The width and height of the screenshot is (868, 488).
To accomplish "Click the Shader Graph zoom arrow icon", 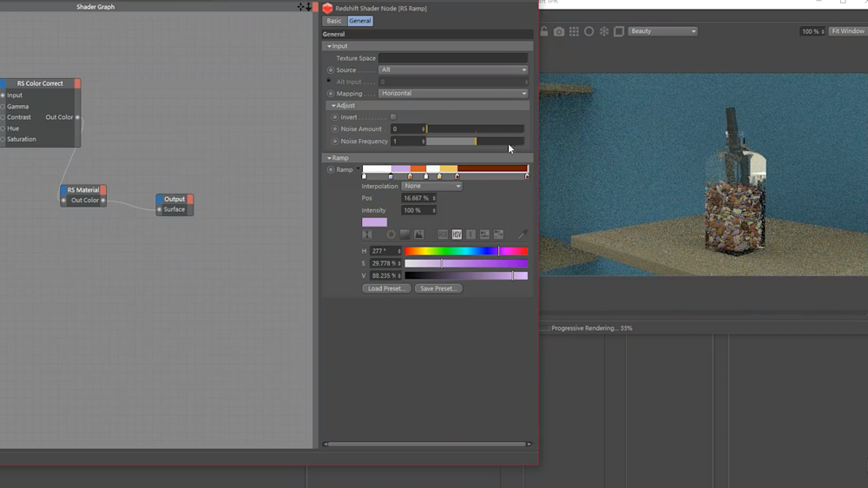I will [308, 7].
